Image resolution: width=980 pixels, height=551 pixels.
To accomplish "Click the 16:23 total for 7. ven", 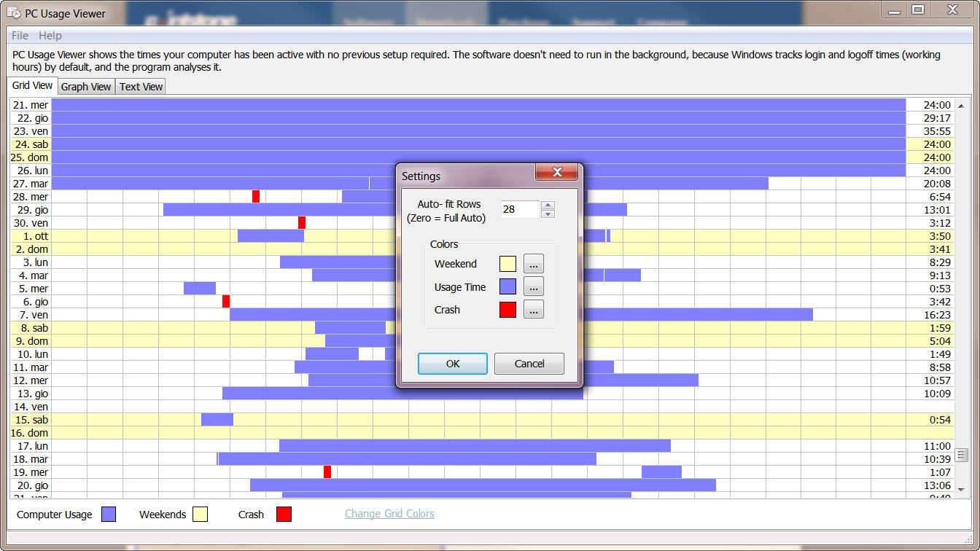I will point(937,315).
